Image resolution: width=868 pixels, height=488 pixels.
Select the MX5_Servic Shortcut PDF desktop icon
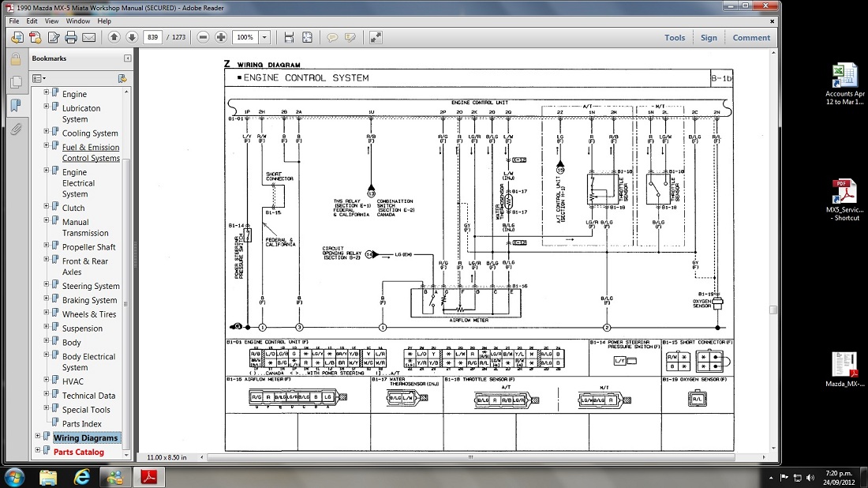[844, 200]
